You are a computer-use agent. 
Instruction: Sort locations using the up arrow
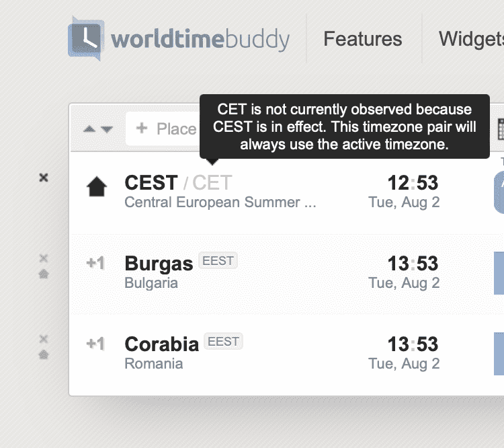coord(89,129)
